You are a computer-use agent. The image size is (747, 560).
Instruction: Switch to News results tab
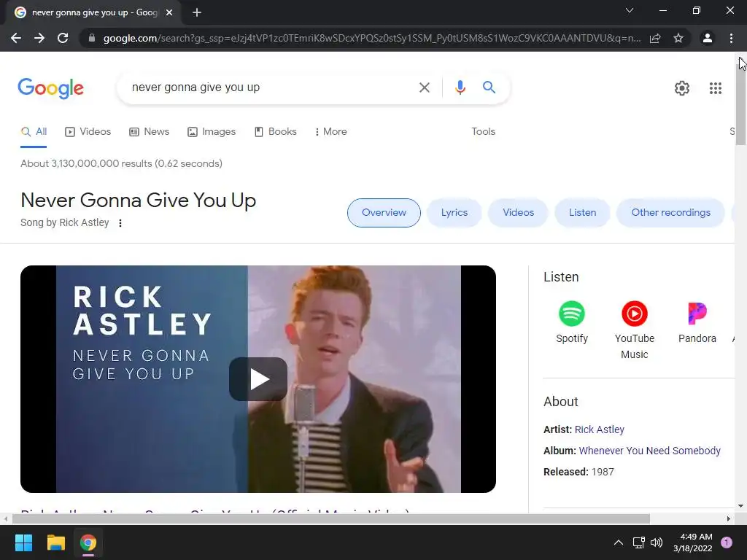149,132
